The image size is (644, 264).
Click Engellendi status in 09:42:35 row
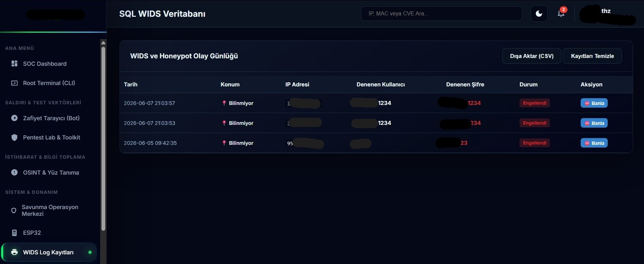pos(535,143)
